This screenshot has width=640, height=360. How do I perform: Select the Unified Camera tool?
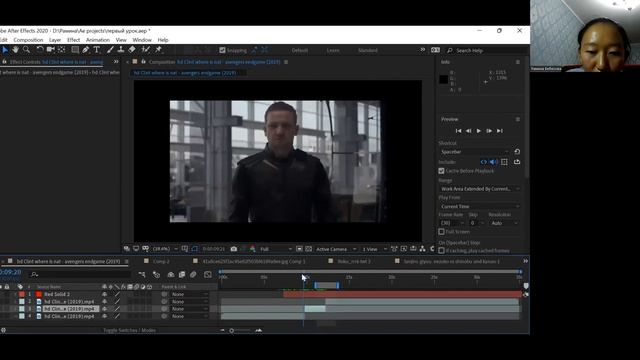point(51,50)
